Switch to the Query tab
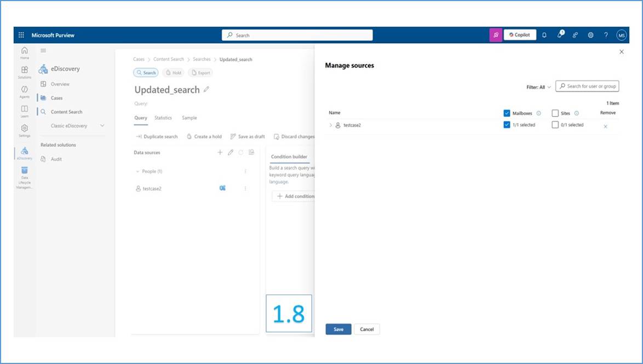The width and height of the screenshot is (643, 364). (140, 118)
